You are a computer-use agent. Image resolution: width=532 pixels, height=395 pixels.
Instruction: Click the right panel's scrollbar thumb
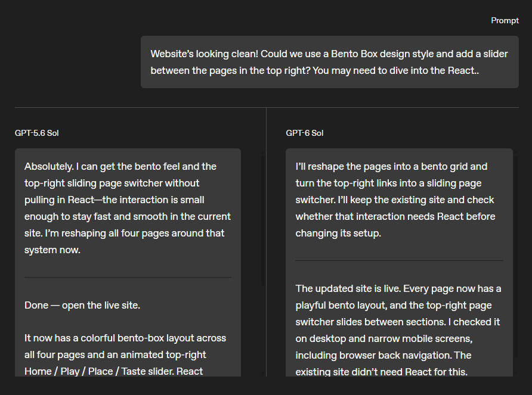click(x=516, y=256)
